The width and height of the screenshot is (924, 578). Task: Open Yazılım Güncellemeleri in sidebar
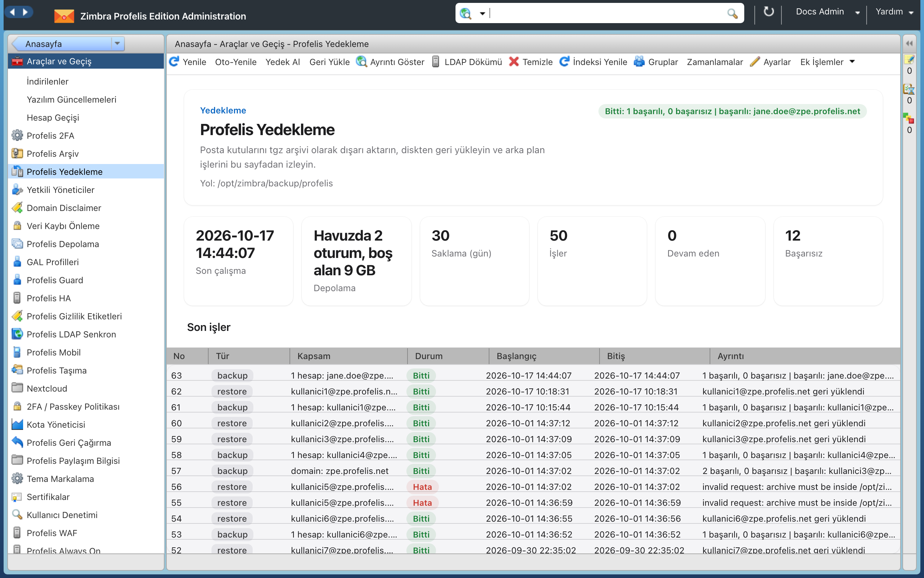pyautogui.click(x=86, y=99)
